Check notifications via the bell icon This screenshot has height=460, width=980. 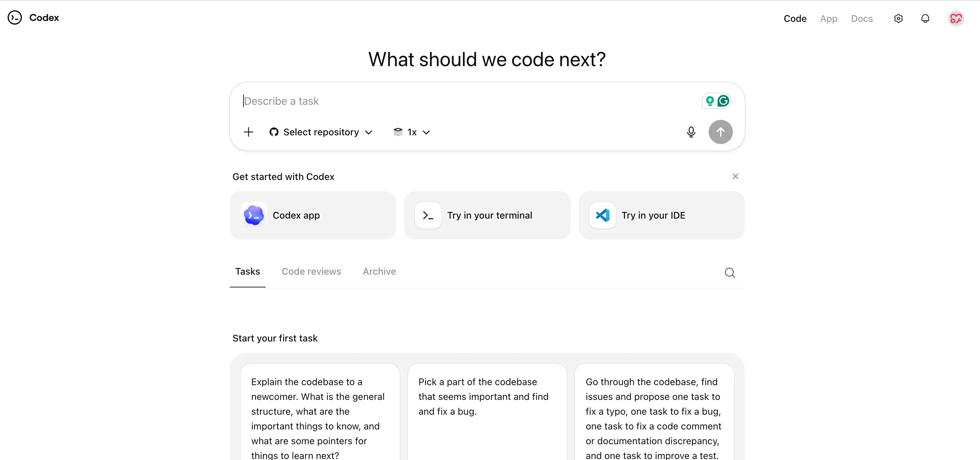click(x=925, y=18)
